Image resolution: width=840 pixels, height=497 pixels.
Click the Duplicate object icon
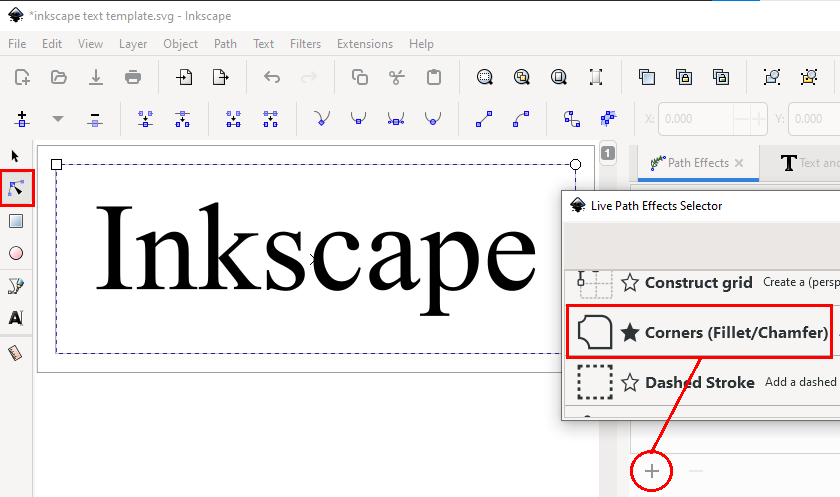[x=647, y=77]
